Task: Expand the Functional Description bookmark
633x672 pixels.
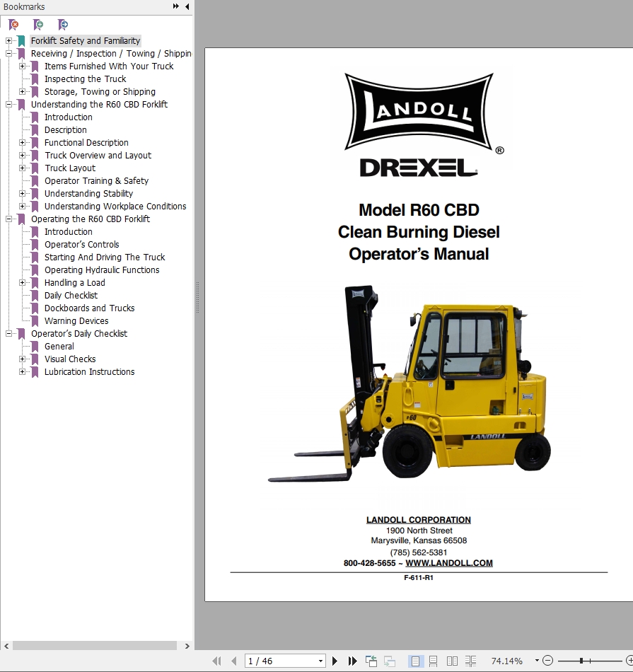Action: pos(23,143)
